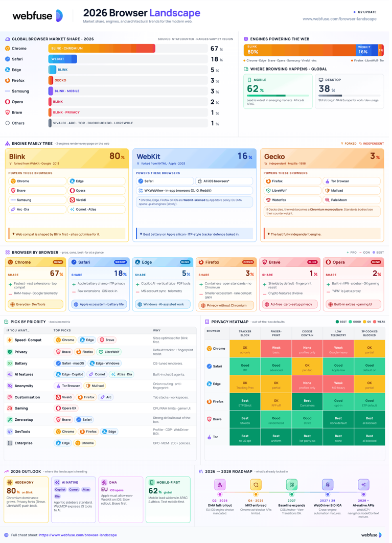Image resolution: width=392 pixels, height=543 pixels.
Task: Select the Pale Moon chip in the Gecko card
Action: tap(352, 200)
